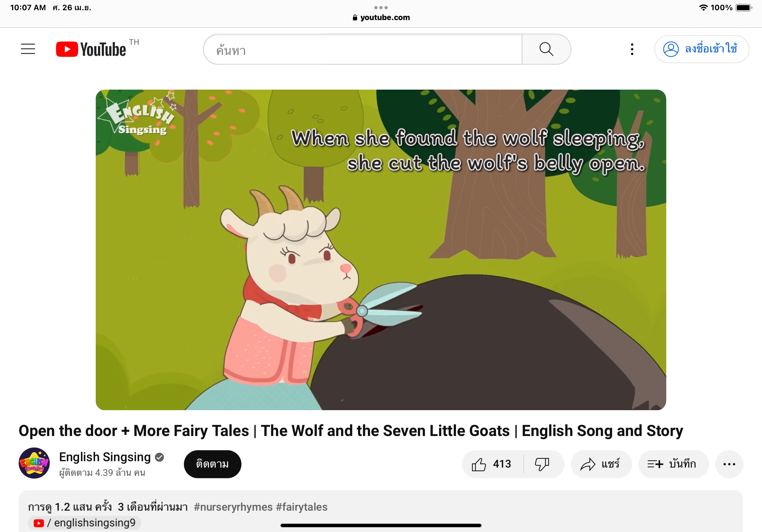The image size is (762, 532).
Task: Click the sign-in button
Action: tap(701, 49)
